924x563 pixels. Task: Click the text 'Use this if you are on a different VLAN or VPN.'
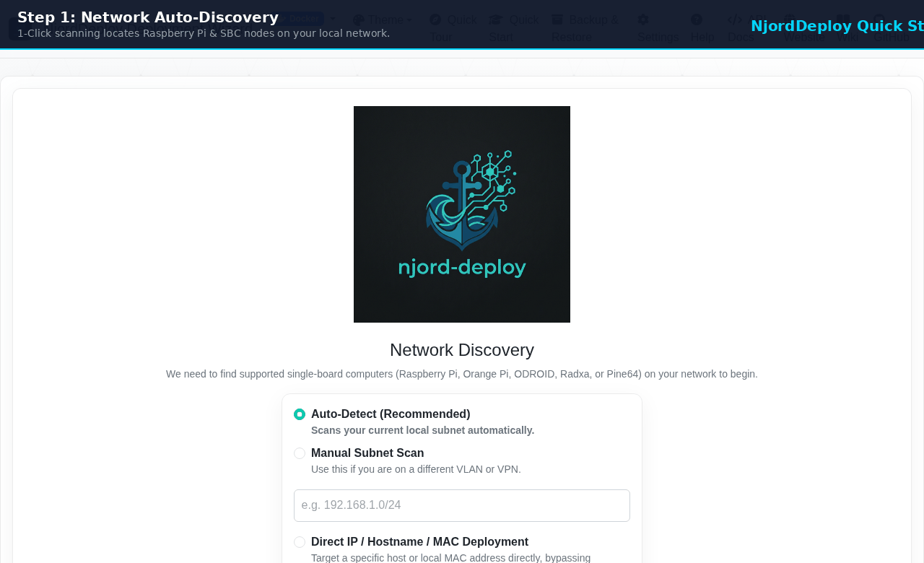click(x=416, y=469)
